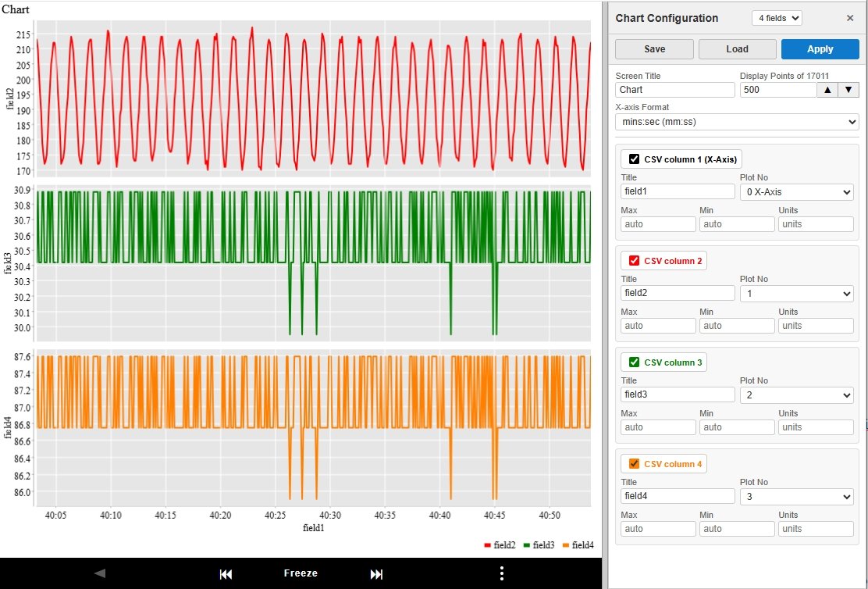This screenshot has height=589, width=868.
Task: Click the Screen Title input field
Action: (675, 90)
